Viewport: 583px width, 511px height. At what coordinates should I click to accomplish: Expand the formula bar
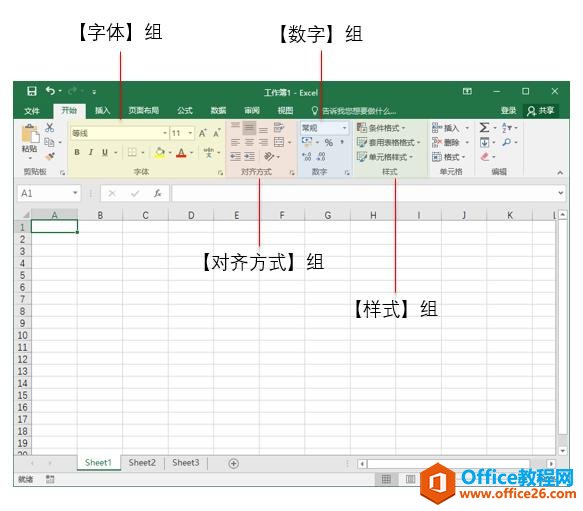[560, 193]
